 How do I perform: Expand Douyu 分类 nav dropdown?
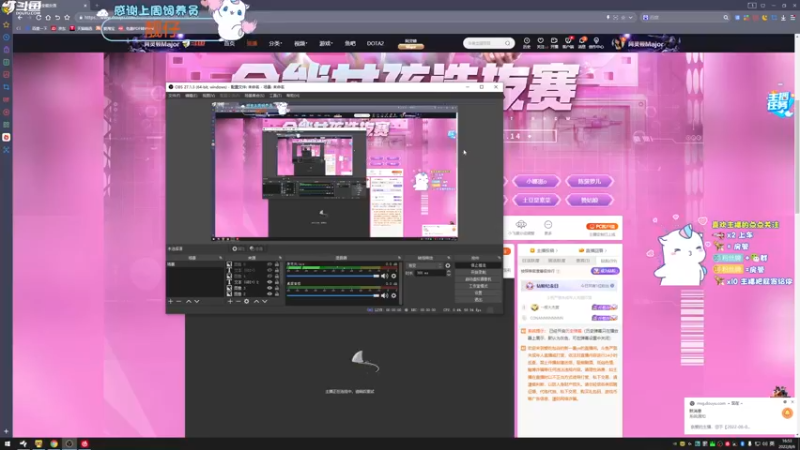[x=275, y=43]
